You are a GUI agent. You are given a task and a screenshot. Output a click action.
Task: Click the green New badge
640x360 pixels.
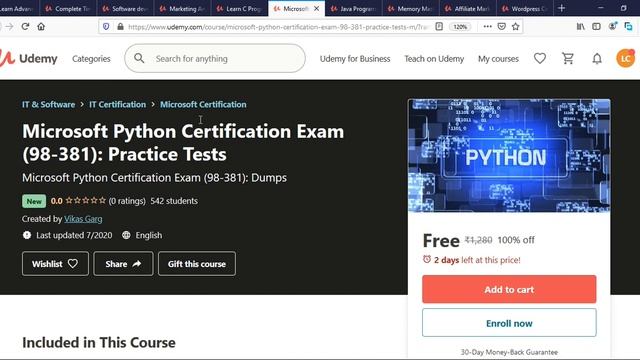tap(34, 201)
